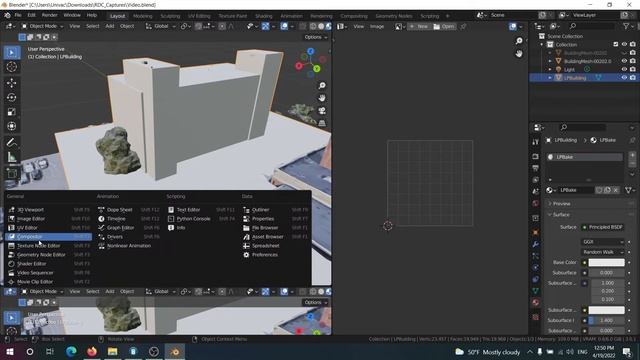Click Subsurface Color swatch
Viewport: 640px width, 360px height.
click(x=606, y=310)
